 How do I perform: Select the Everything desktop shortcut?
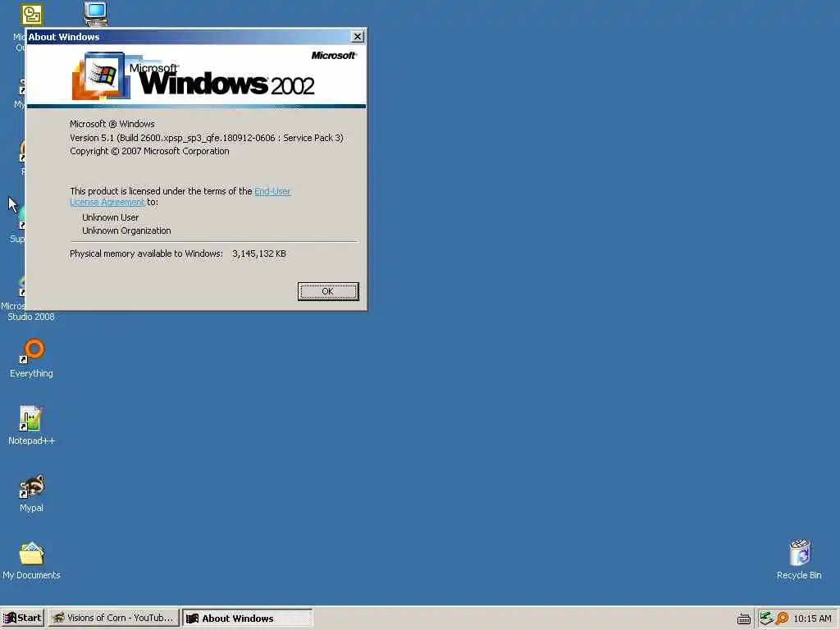[32, 358]
